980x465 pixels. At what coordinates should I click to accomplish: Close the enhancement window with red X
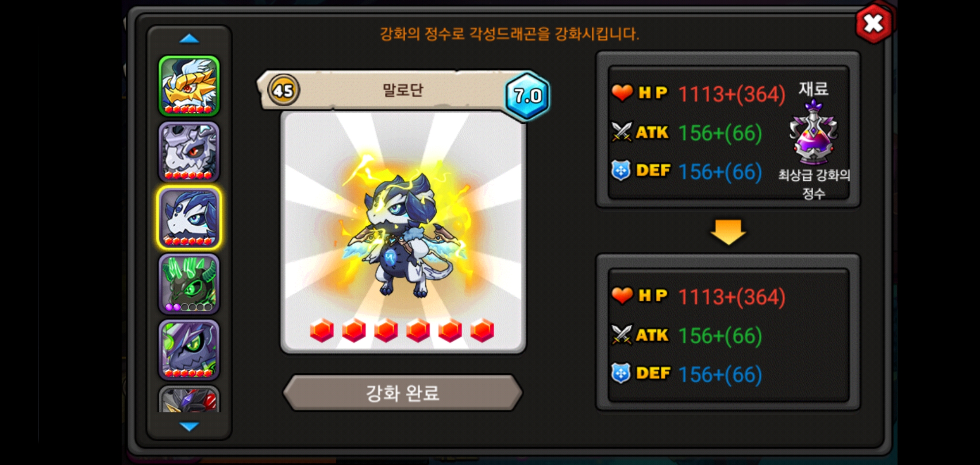(874, 23)
